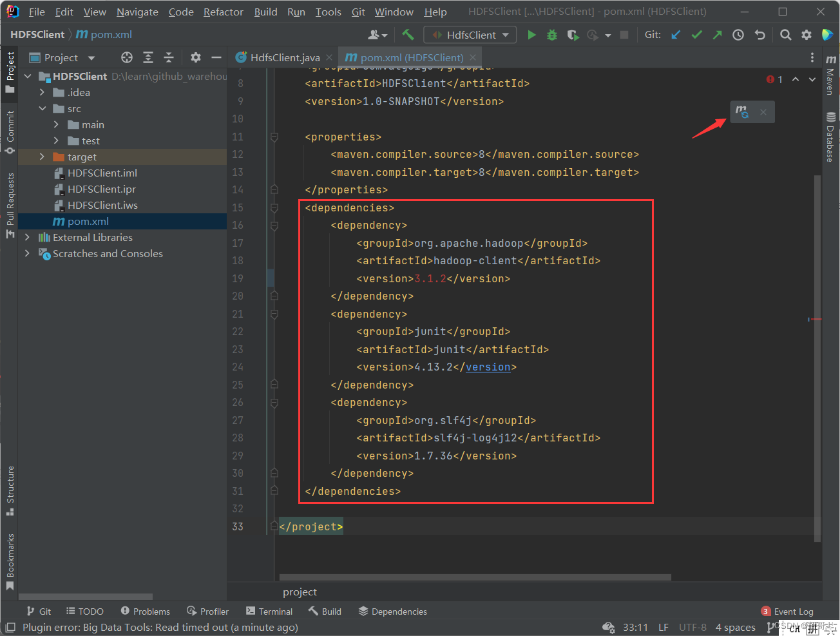Open Search Everywhere magnifier

pyautogui.click(x=785, y=35)
